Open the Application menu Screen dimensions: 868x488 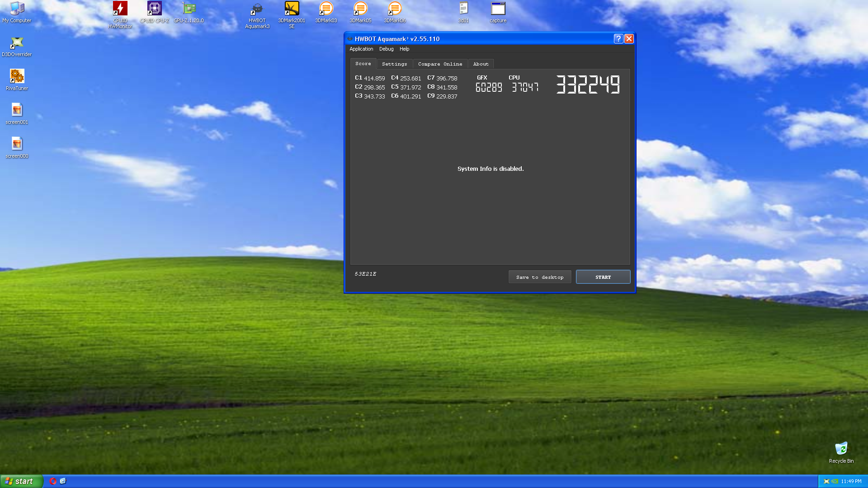(361, 49)
